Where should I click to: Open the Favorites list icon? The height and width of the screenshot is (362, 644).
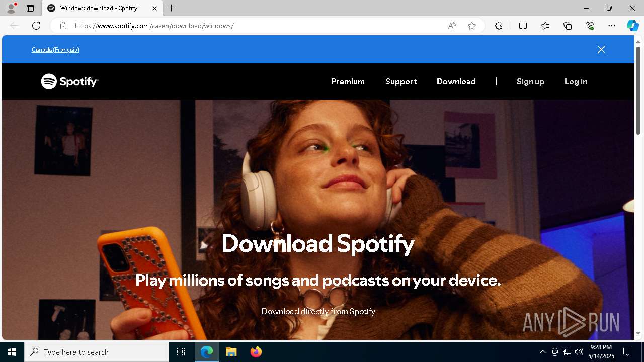tap(545, 26)
